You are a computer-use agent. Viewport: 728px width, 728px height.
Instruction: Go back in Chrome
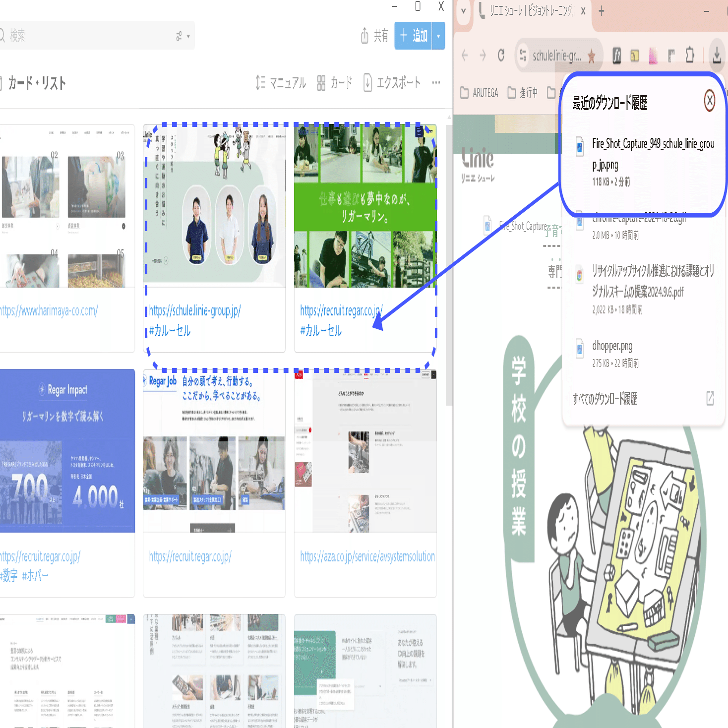465,55
